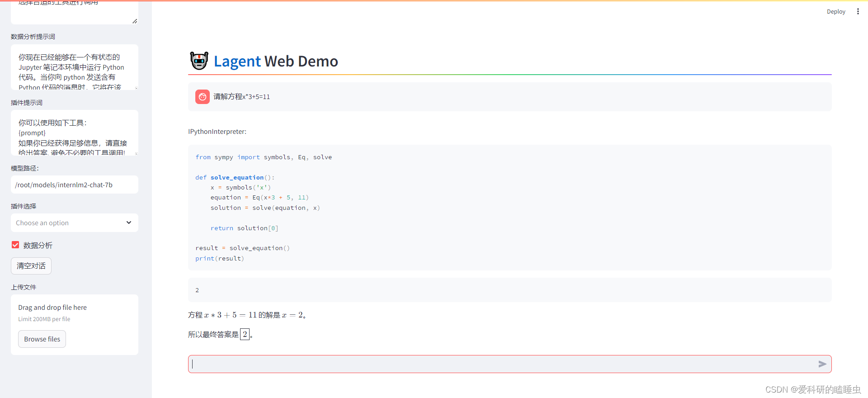
Task: Click the code line 'return solution[0]'
Action: [x=244, y=228]
